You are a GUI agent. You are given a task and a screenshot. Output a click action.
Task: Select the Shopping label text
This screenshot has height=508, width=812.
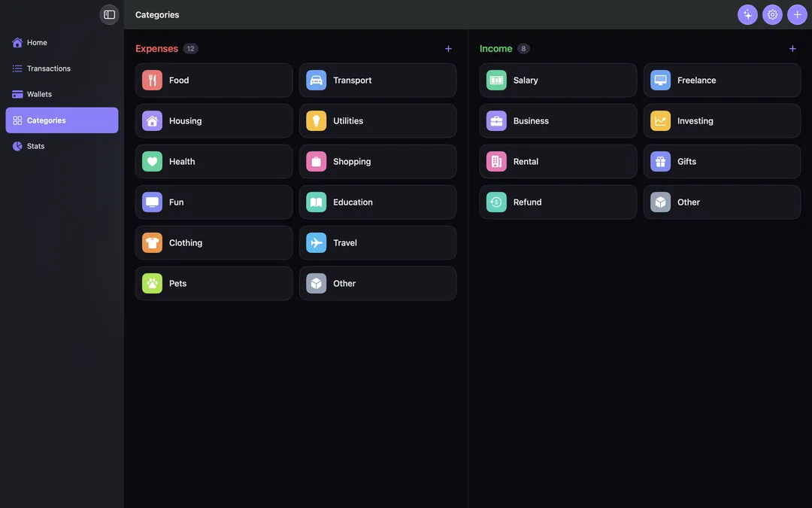click(x=352, y=161)
